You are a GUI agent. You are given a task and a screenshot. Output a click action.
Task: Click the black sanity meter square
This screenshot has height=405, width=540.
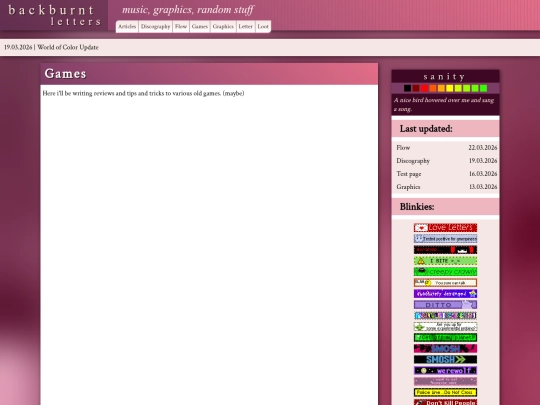tap(407, 88)
